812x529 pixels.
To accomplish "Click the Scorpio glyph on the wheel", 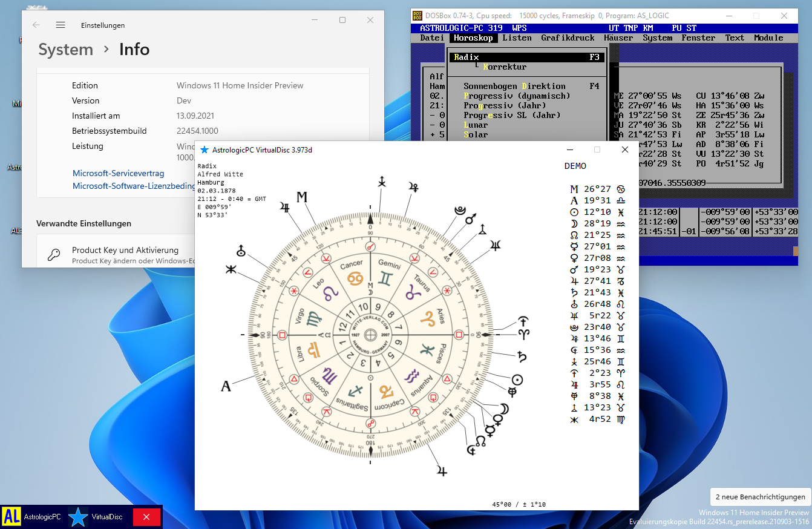I will click(x=329, y=377).
